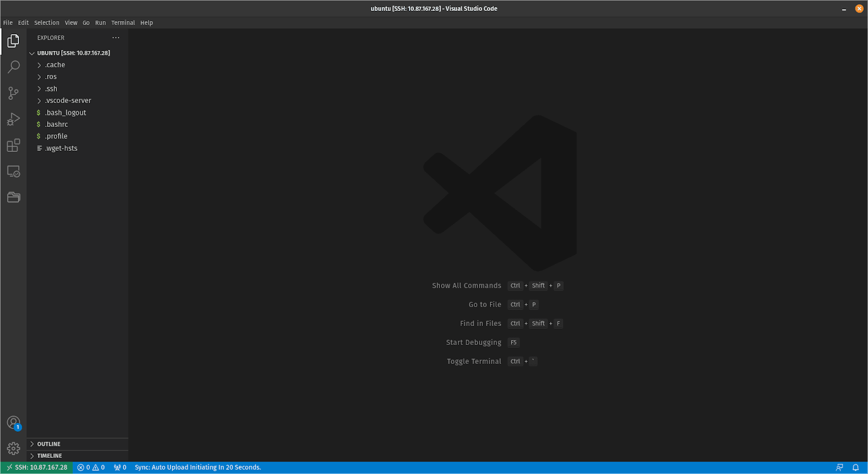Screen dimensions: 868x474
Task: Click the feedback icon in status bar
Action: click(x=839, y=467)
